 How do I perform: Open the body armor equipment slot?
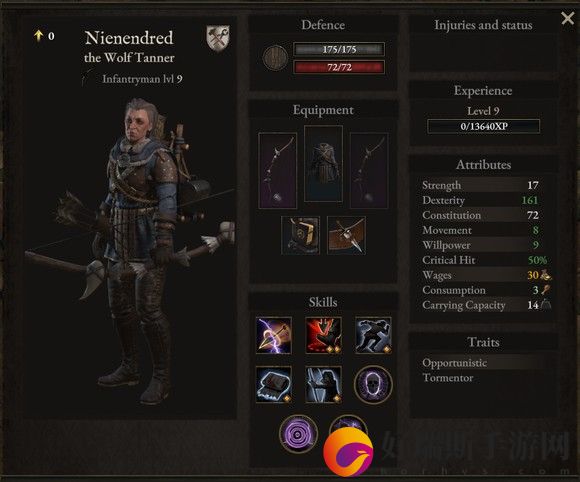coord(323,164)
